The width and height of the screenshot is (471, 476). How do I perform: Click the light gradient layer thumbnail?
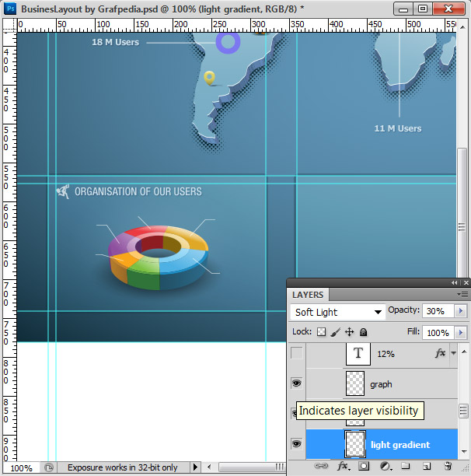[355, 444]
